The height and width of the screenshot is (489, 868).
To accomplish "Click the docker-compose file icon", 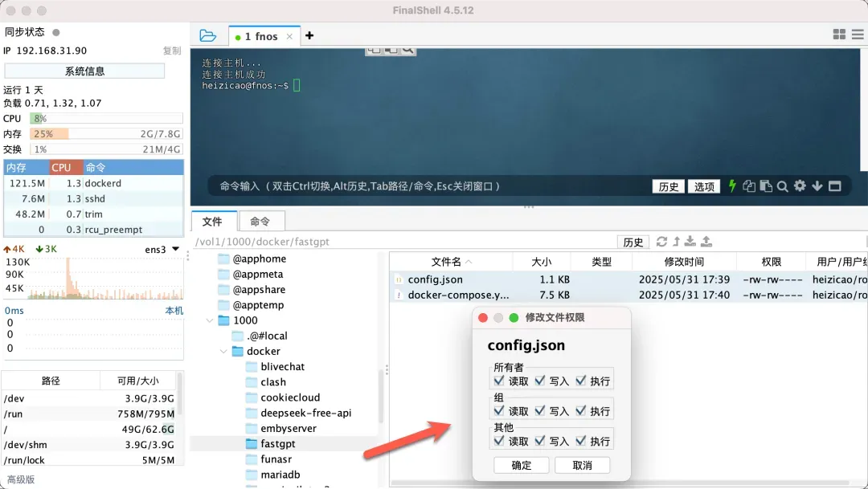I will (x=399, y=295).
